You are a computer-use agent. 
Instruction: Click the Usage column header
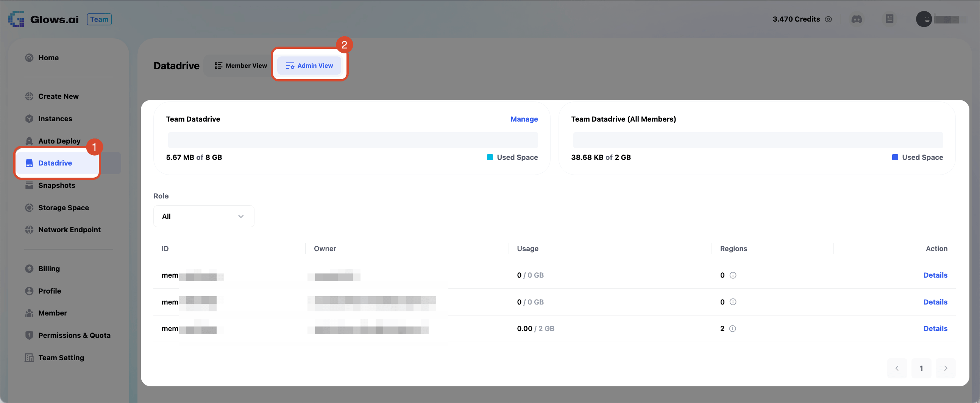[x=527, y=248]
